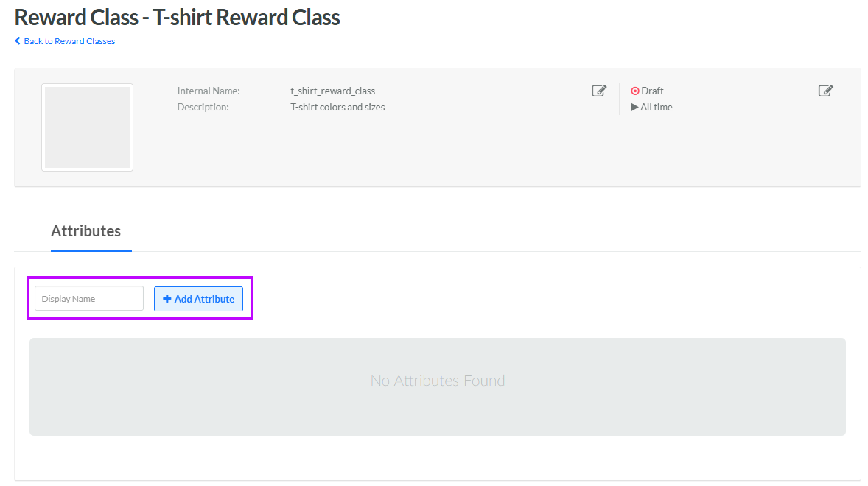
Task: Select the empty reward class image thumbnail
Action: (87, 127)
